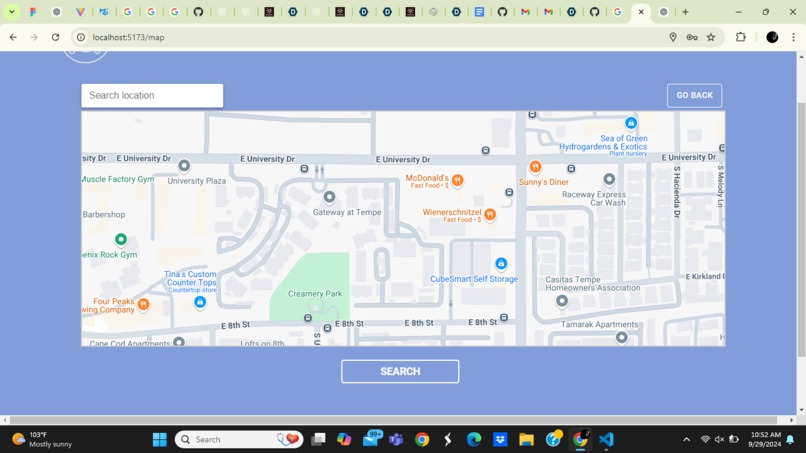Open location permission icon in address bar
806x453 pixels.
673,37
